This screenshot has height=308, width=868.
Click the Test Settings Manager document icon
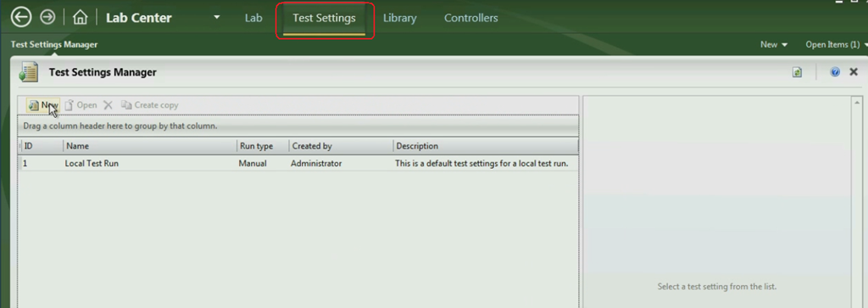pos(28,73)
